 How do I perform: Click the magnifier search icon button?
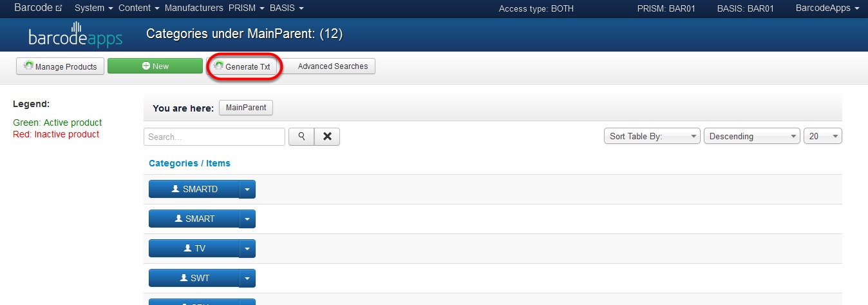[x=301, y=137]
